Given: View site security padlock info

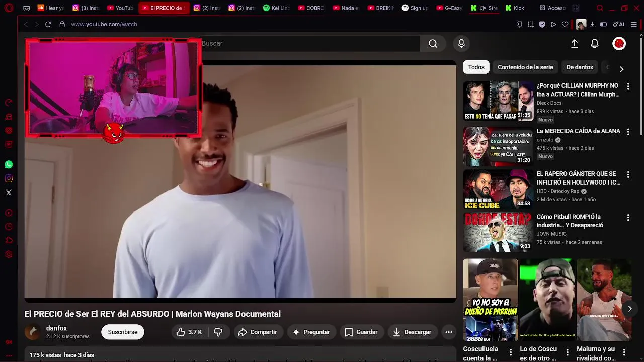Looking at the screenshot, I should pyautogui.click(x=62, y=24).
